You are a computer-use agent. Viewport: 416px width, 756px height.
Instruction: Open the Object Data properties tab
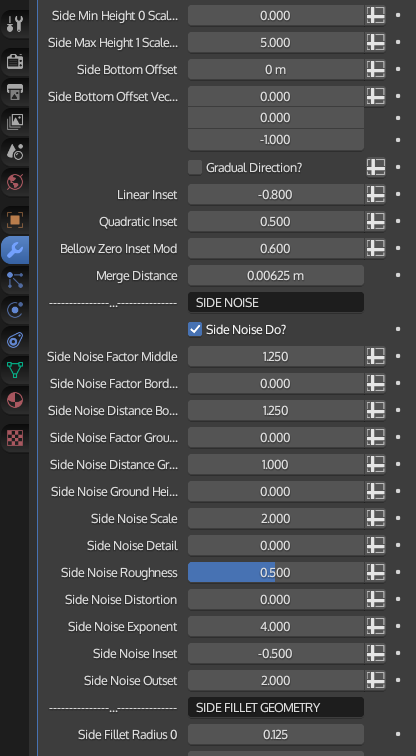[x=15, y=370]
